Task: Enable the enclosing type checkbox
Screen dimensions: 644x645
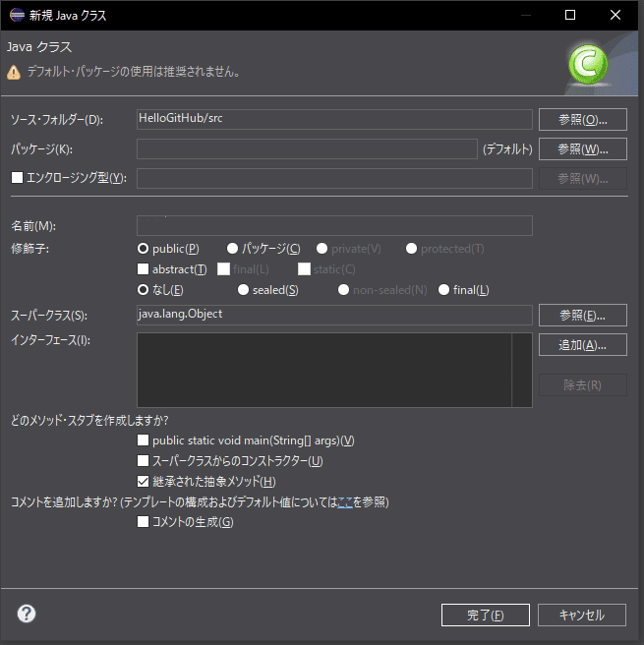Action: point(16,178)
